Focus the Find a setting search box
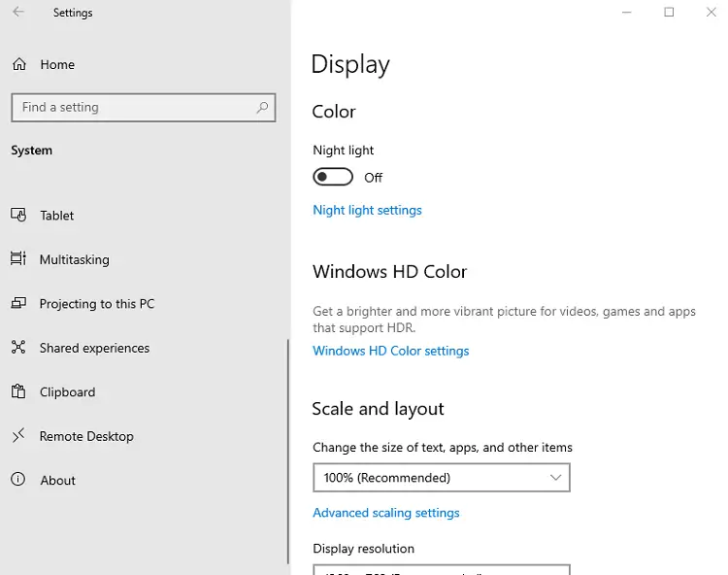The image size is (728, 575). (x=144, y=108)
